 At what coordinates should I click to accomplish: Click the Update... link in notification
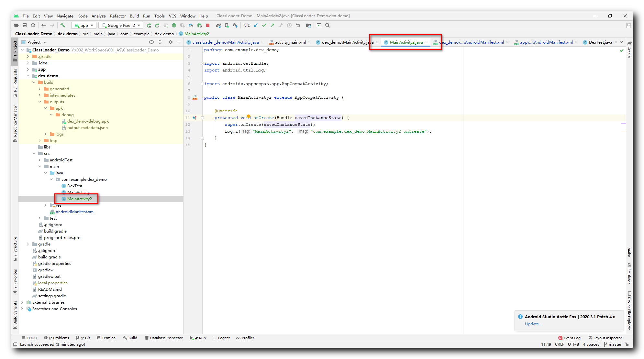click(533, 324)
